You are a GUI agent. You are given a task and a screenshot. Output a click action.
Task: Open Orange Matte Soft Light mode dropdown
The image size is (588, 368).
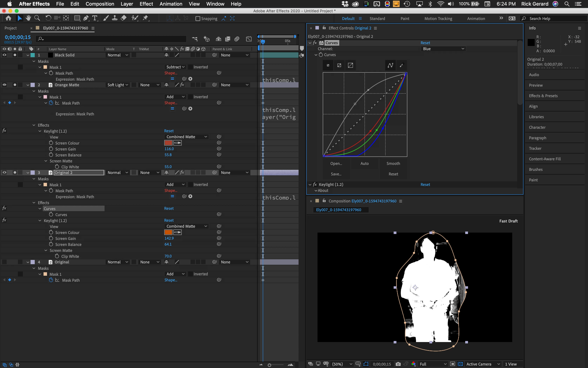pos(118,85)
